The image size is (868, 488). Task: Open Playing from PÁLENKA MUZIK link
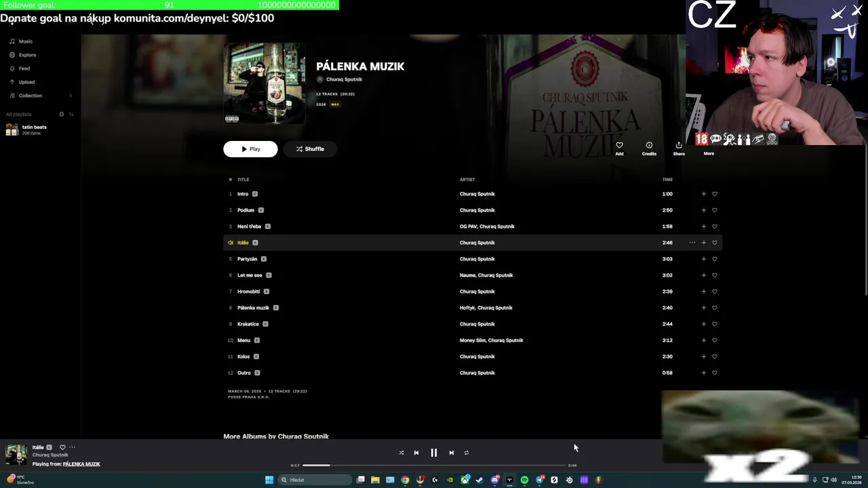pyautogui.click(x=81, y=464)
